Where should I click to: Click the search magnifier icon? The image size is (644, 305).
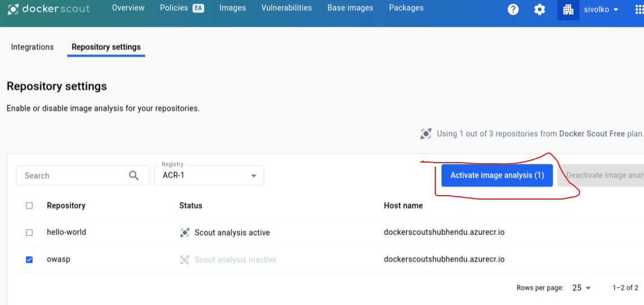tap(134, 175)
